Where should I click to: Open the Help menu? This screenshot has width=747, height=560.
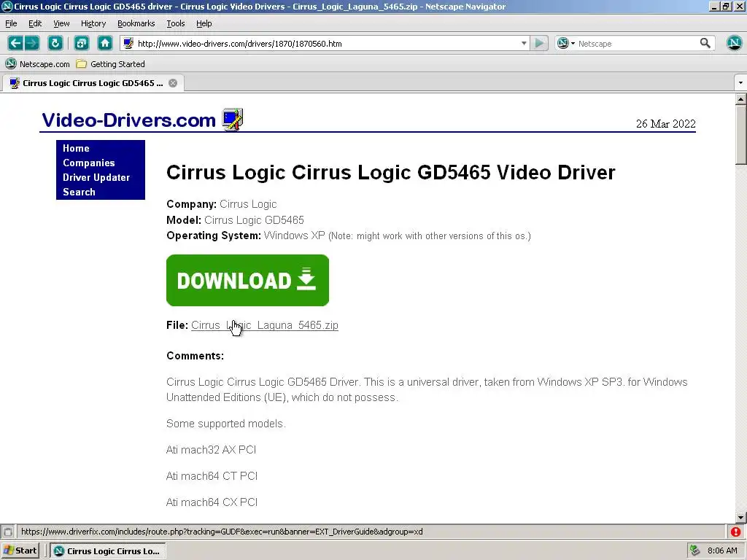click(x=204, y=23)
